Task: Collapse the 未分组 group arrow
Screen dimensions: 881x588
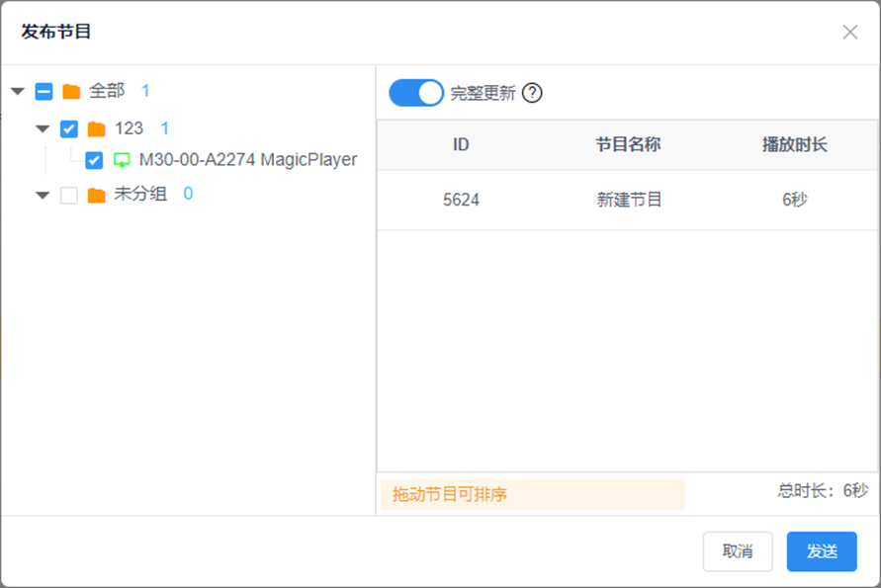Action: point(43,196)
